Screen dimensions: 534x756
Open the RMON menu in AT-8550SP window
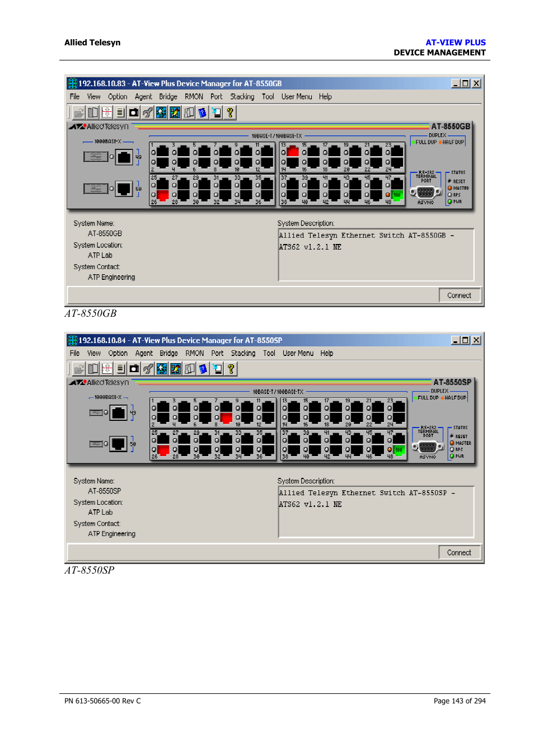tap(195, 354)
